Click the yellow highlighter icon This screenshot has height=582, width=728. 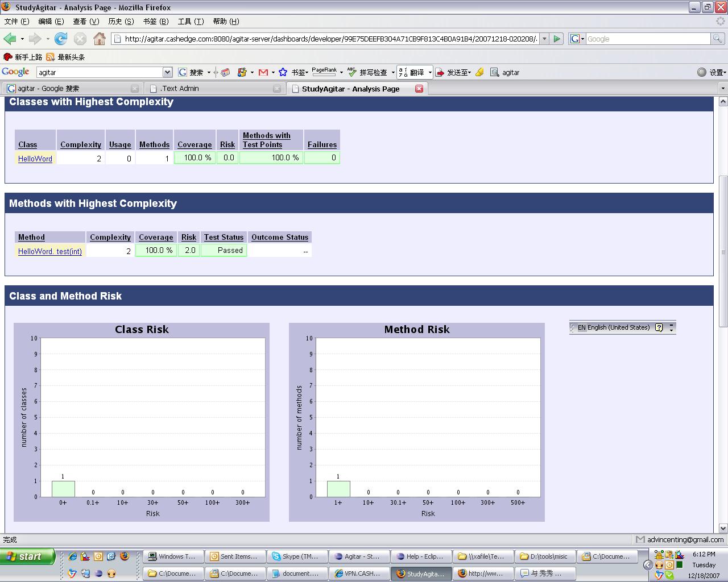click(479, 72)
